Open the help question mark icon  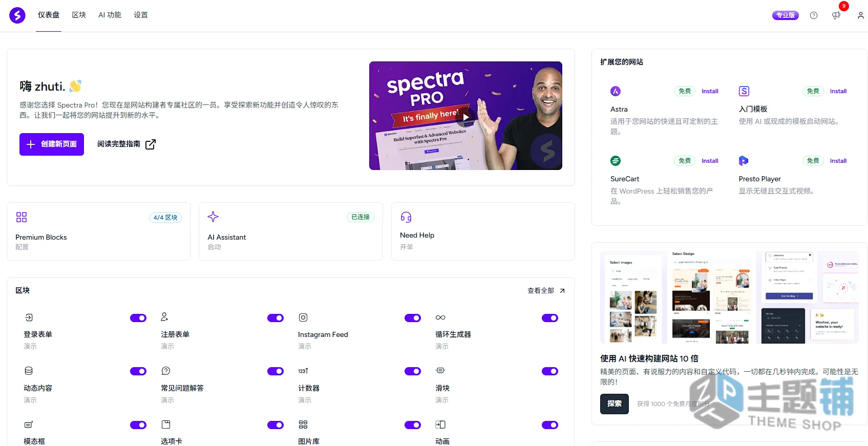[814, 15]
